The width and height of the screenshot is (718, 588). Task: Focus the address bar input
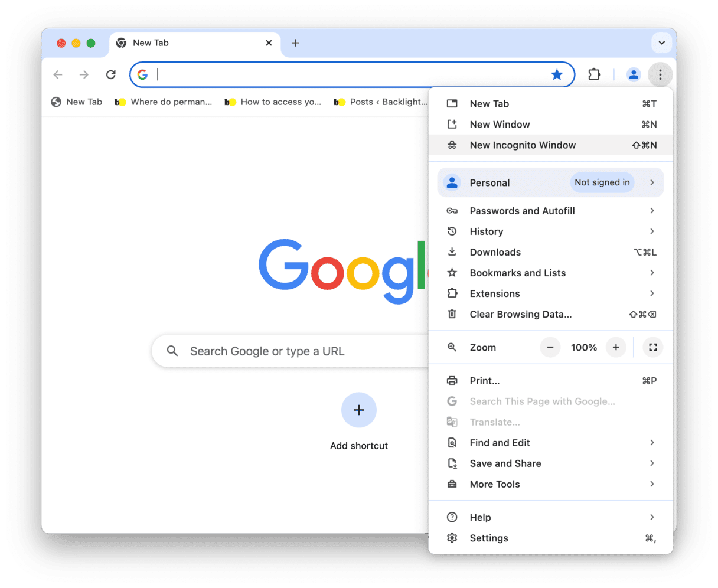point(352,74)
